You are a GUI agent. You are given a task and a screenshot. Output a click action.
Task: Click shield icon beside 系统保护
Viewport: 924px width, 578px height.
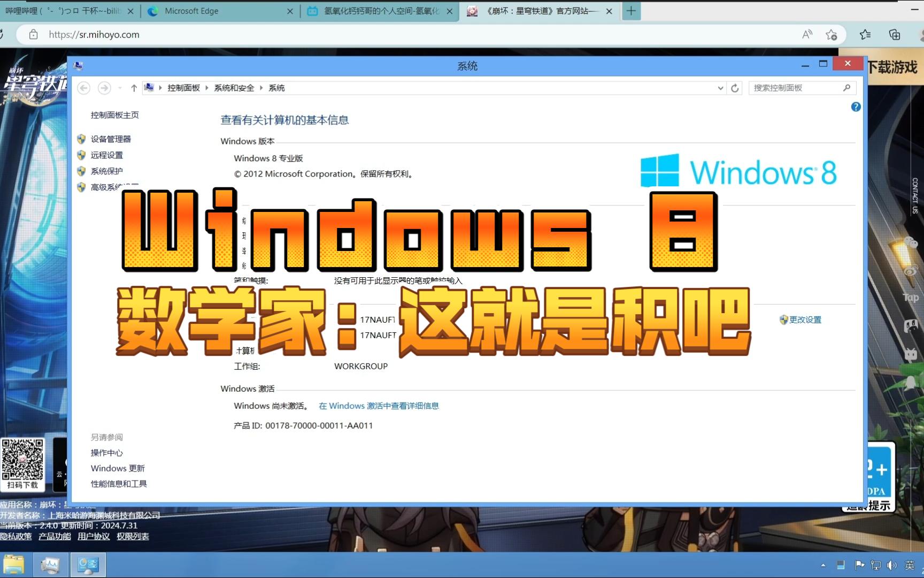[x=81, y=171]
